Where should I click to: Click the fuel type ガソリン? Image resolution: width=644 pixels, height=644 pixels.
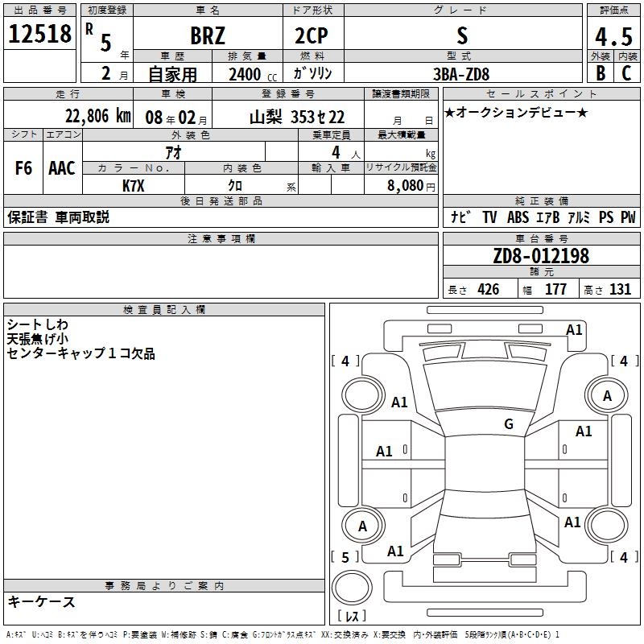pyautogui.click(x=312, y=73)
